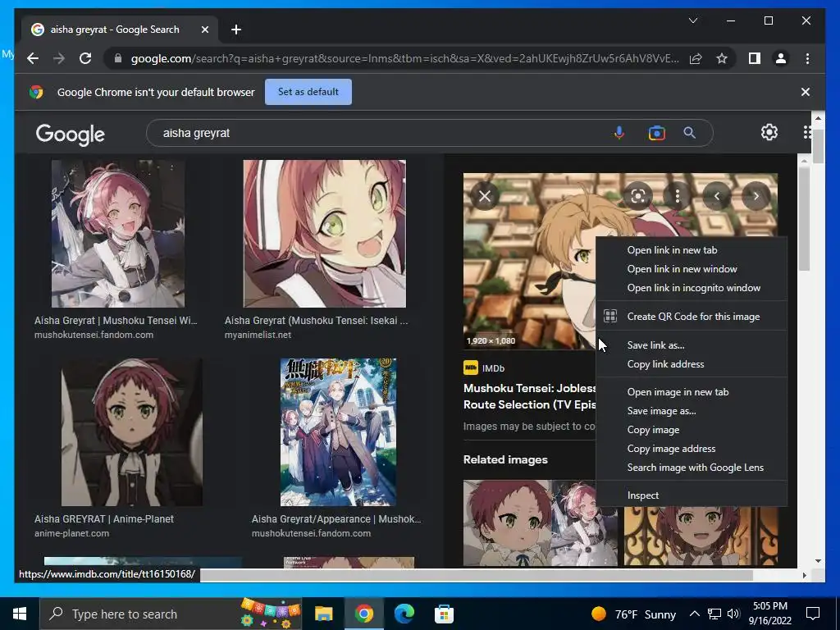This screenshot has width=840, height=630.
Task: Choose Search image with Google Lens
Action: [691, 467]
